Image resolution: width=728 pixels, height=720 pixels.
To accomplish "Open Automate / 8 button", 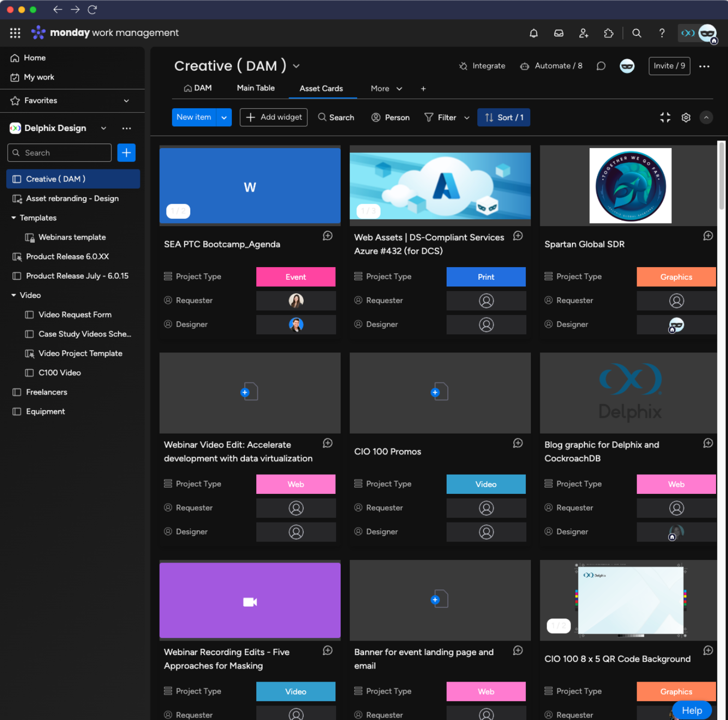I will (551, 66).
